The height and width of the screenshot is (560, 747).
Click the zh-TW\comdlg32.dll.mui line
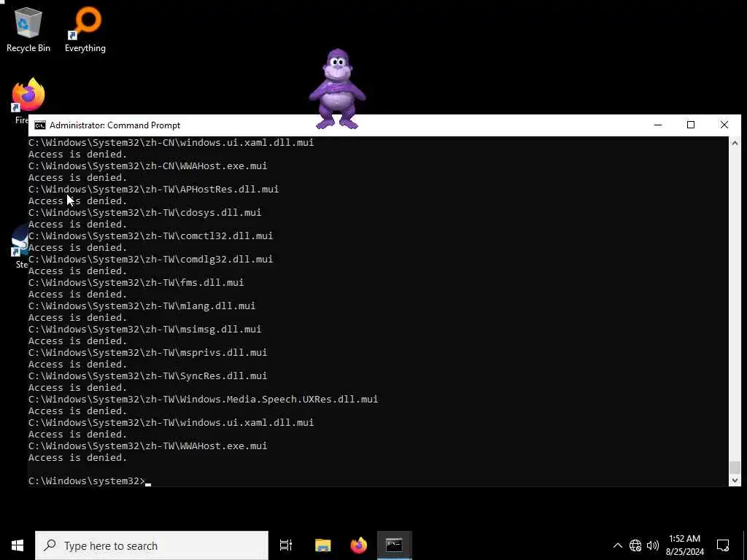[150, 259]
